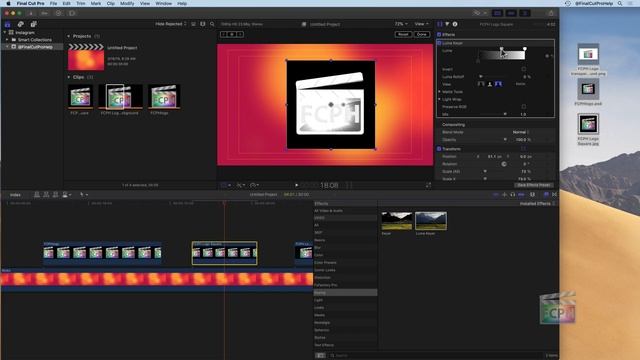The height and width of the screenshot is (360, 640).
Task: Click the rotation dial in Transform
Action: tap(504, 164)
